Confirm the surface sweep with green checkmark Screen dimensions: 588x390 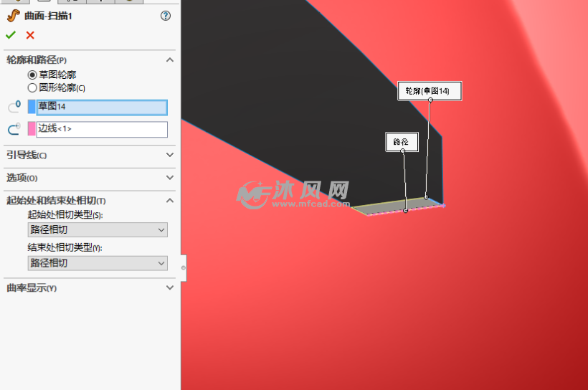[11, 35]
